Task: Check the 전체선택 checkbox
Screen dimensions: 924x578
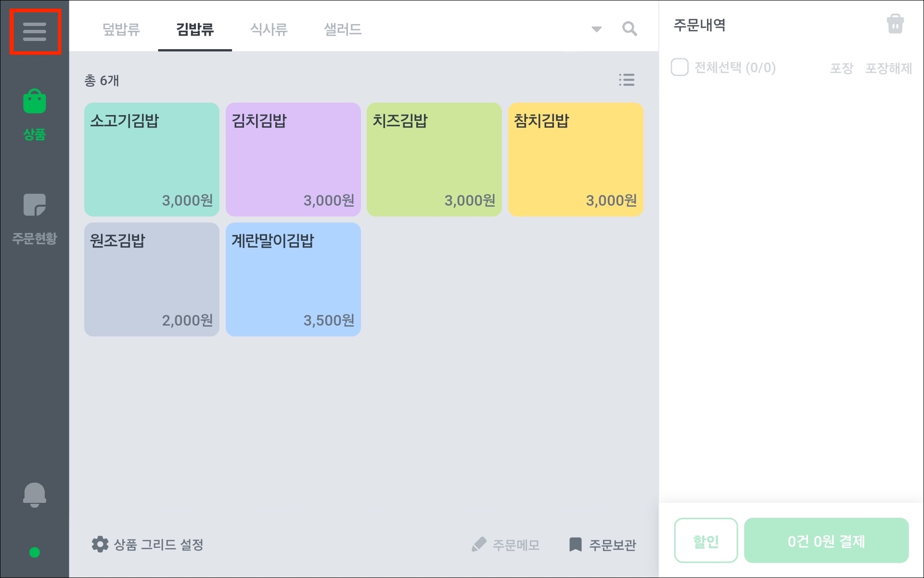Action: (x=680, y=67)
